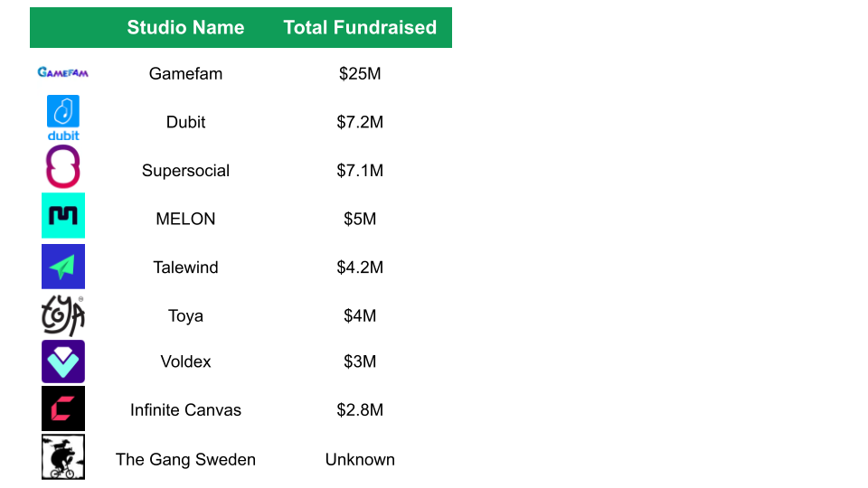Click the $7.2M value for Dubit

click(360, 122)
